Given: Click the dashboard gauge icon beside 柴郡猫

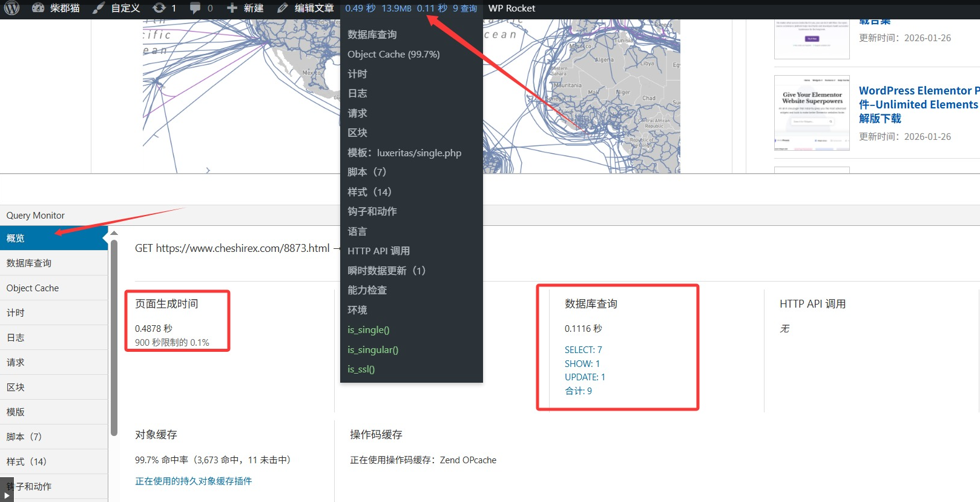Looking at the screenshot, I should (38, 8).
